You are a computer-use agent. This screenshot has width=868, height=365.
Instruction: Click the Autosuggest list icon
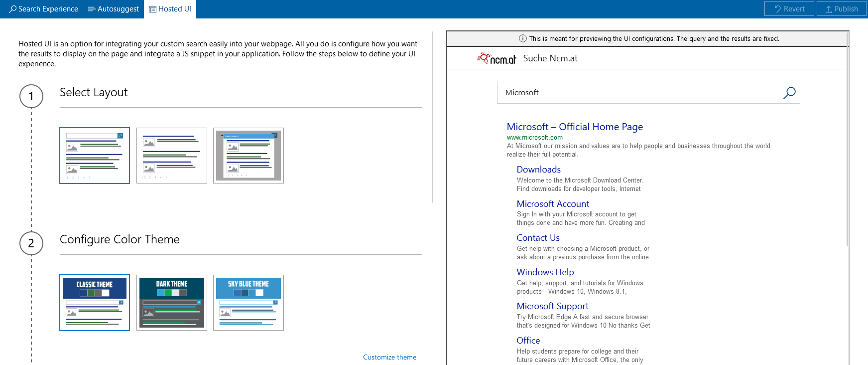92,9
